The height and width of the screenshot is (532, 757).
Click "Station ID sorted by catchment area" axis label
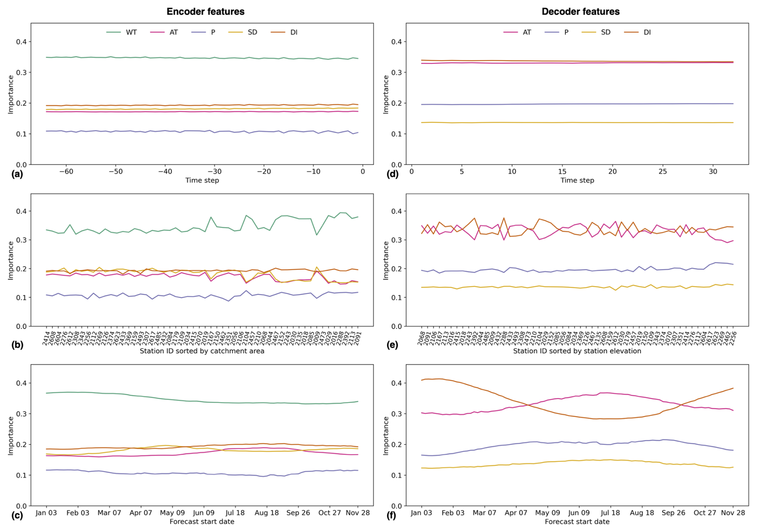[x=202, y=351]
